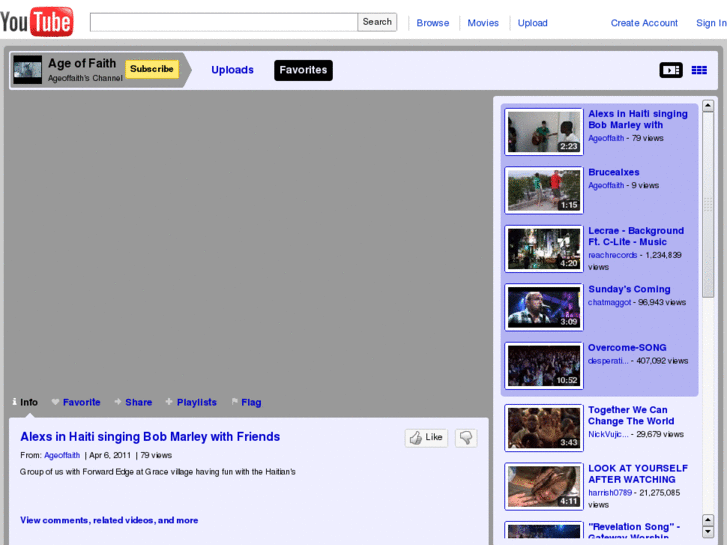Click the Search button
Screen dimensions: 727x545
click(377, 22)
